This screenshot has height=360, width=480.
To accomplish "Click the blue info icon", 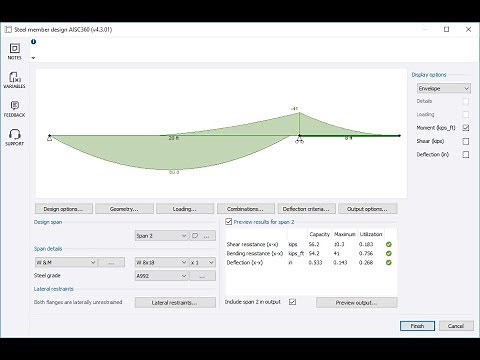I will coord(33,42).
